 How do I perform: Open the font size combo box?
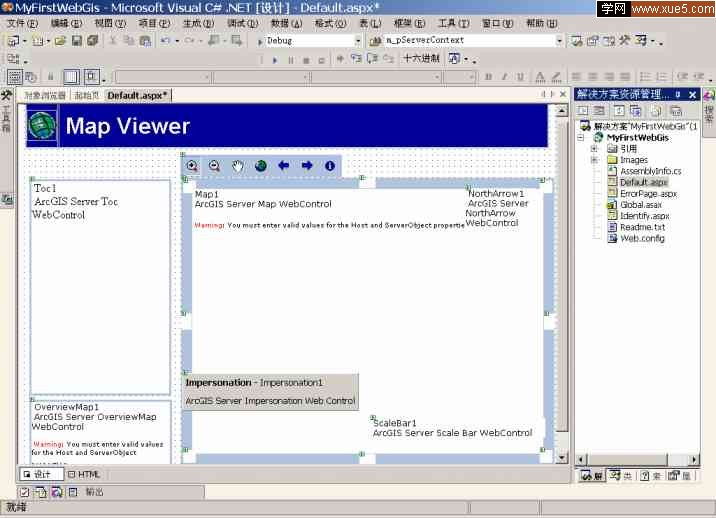click(460, 77)
